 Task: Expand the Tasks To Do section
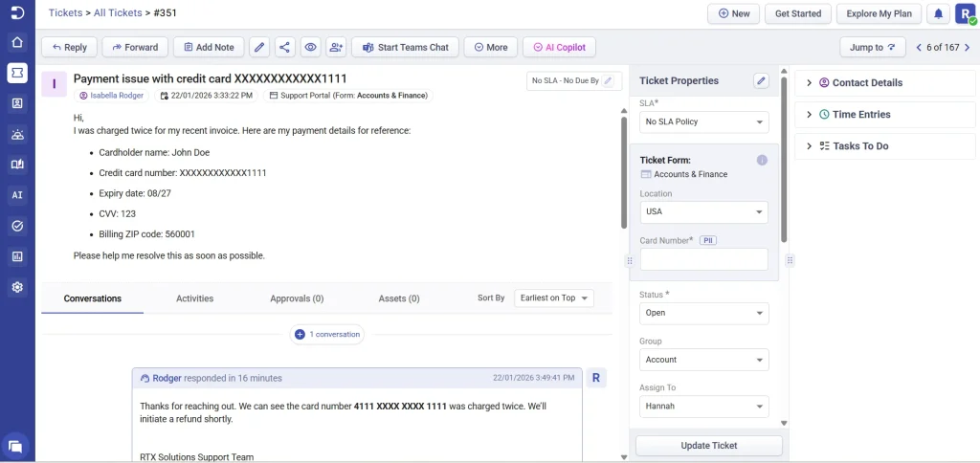(x=885, y=146)
